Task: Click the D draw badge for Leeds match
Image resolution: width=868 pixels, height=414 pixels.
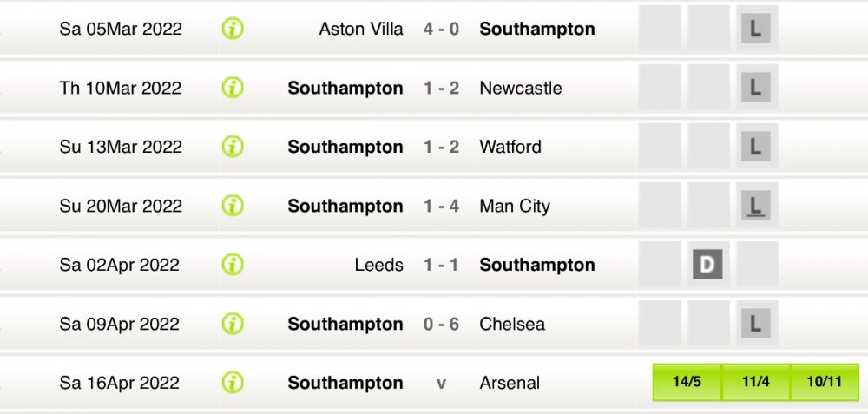Action: pyautogui.click(x=707, y=265)
